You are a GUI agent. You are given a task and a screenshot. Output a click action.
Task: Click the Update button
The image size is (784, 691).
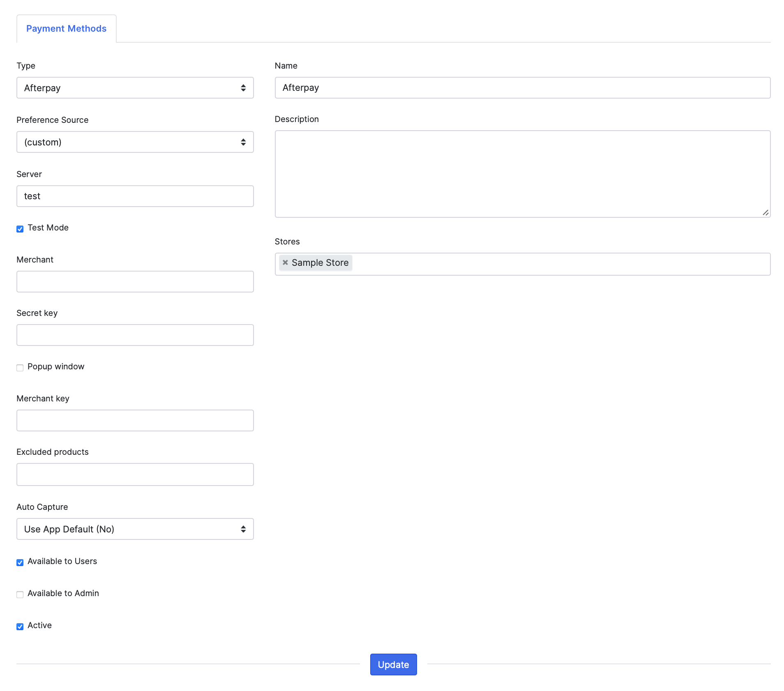click(393, 664)
